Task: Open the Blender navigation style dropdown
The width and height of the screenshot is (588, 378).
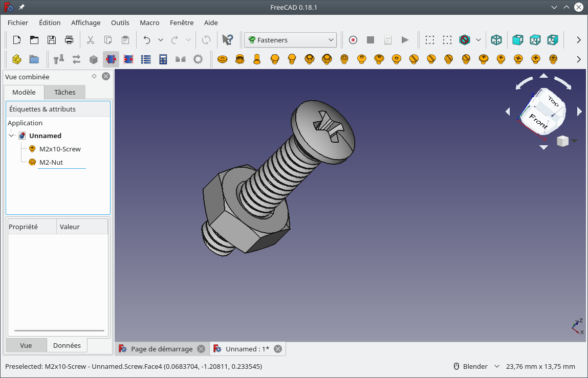Action: point(477,366)
